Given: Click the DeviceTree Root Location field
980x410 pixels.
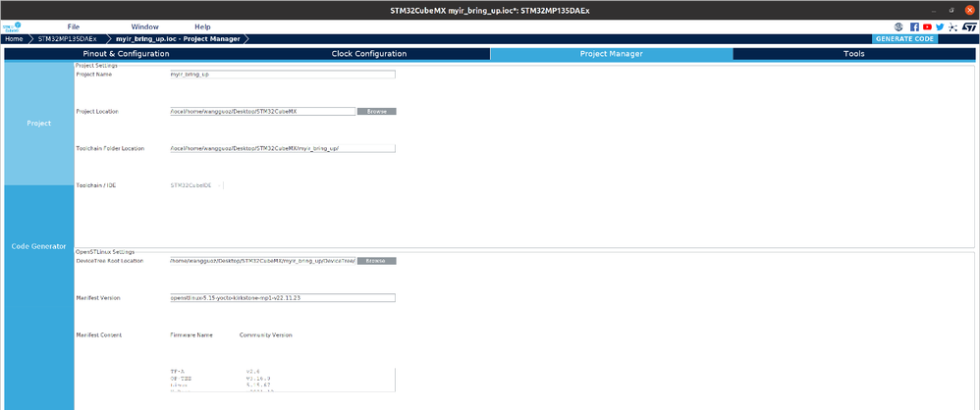Looking at the screenshot, I should point(262,261).
